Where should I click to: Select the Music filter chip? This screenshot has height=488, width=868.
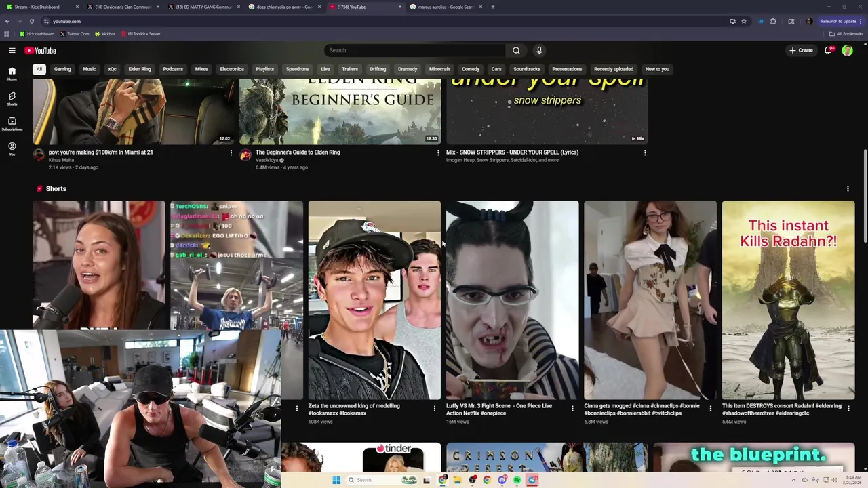(90, 69)
